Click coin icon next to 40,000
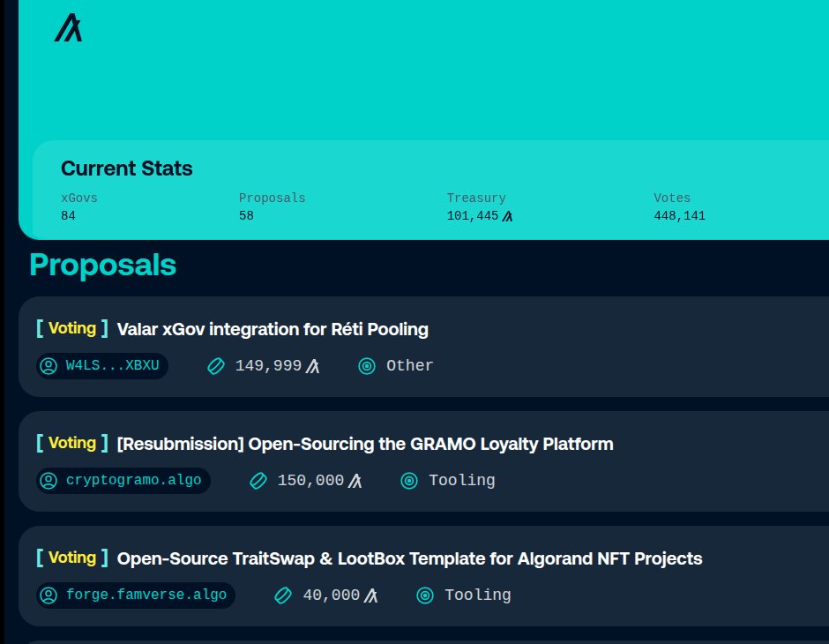 (x=283, y=595)
